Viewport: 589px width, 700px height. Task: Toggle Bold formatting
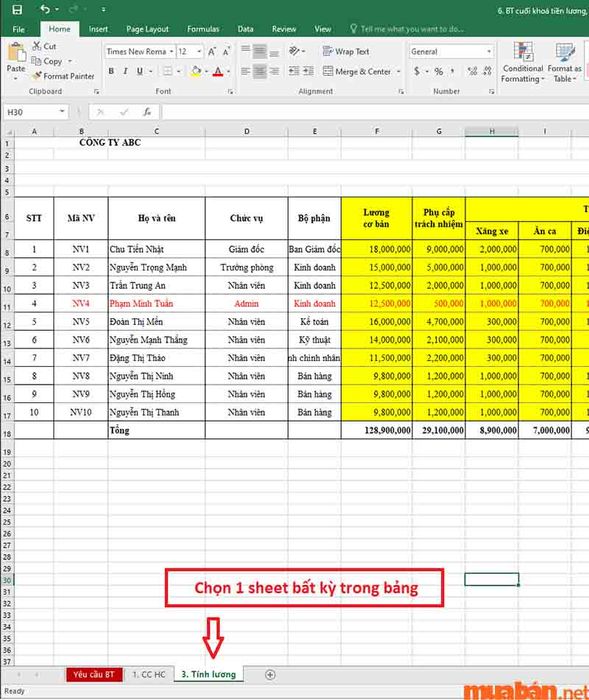point(111,71)
